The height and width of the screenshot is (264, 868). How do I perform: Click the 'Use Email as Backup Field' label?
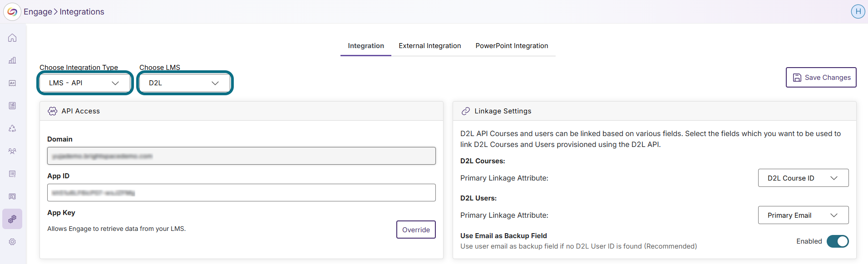coord(503,236)
